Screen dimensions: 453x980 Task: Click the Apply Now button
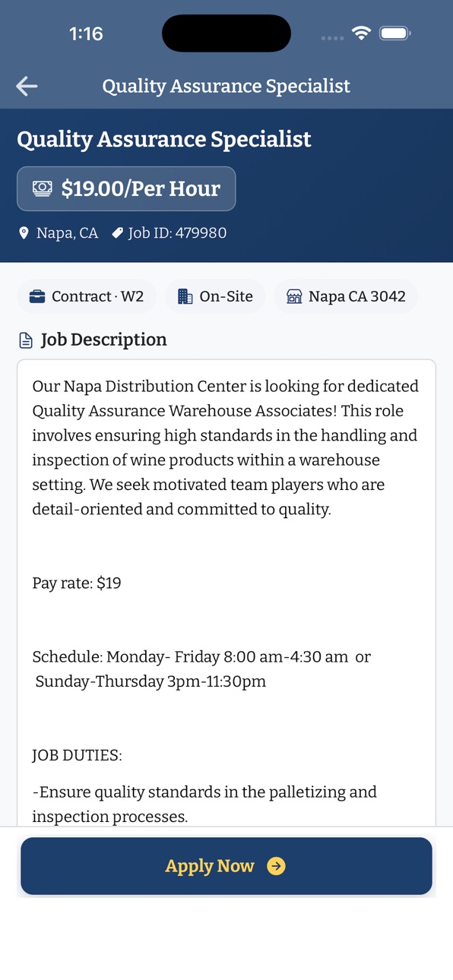click(226, 866)
